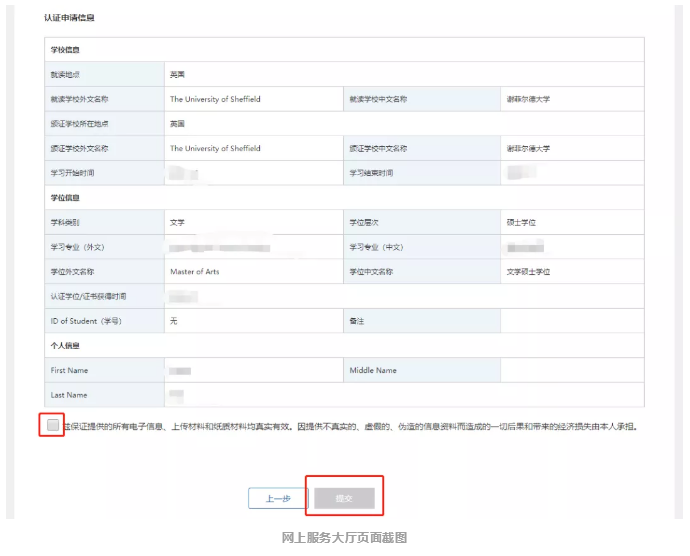The image size is (690, 556).
Task: Click the 就读地点 label
Action: point(65,74)
